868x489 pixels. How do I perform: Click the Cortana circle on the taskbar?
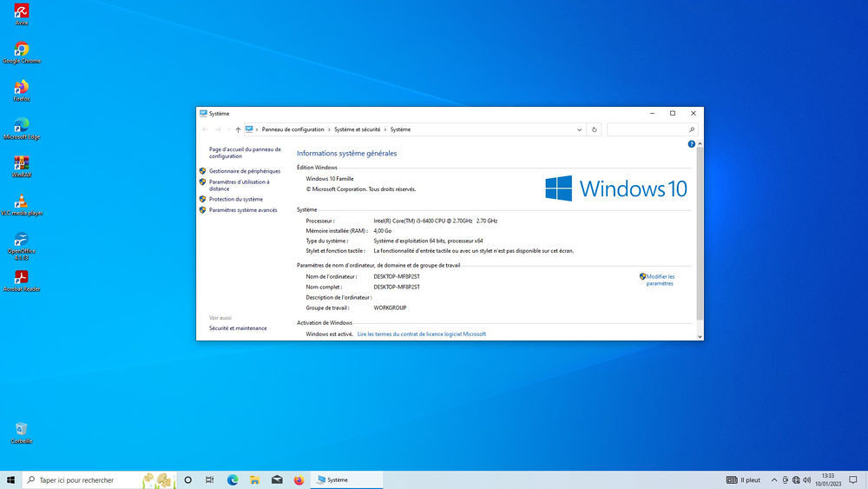click(x=187, y=480)
